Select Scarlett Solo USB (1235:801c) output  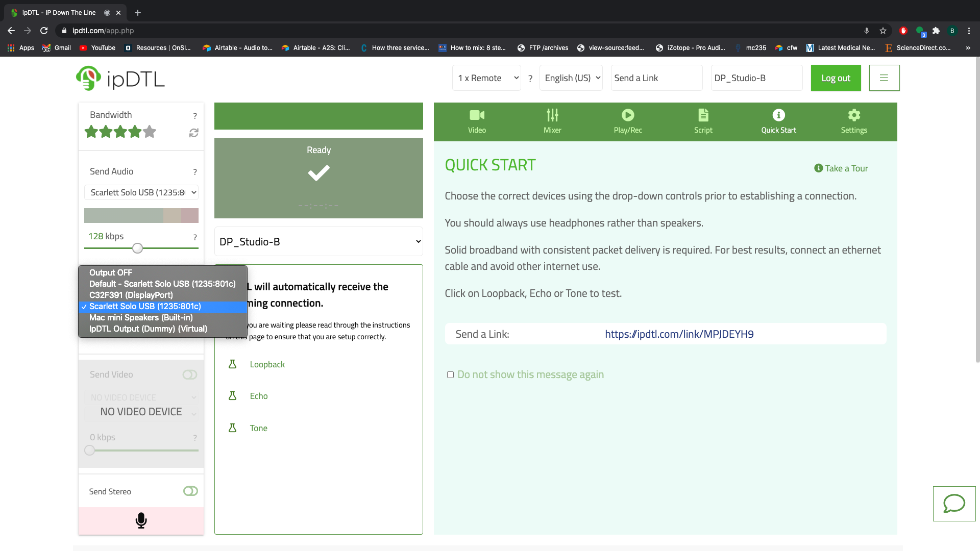pos(163,307)
